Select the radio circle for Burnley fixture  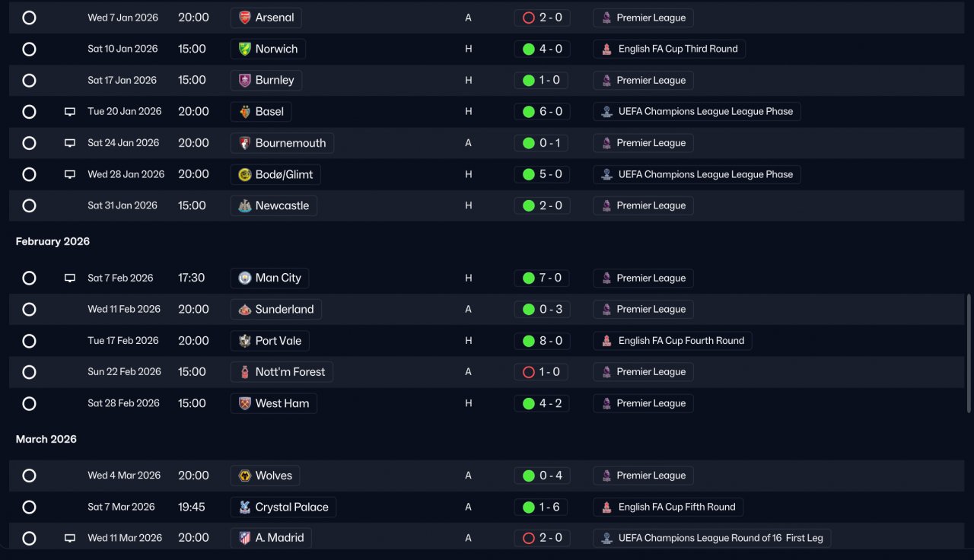coord(29,81)
